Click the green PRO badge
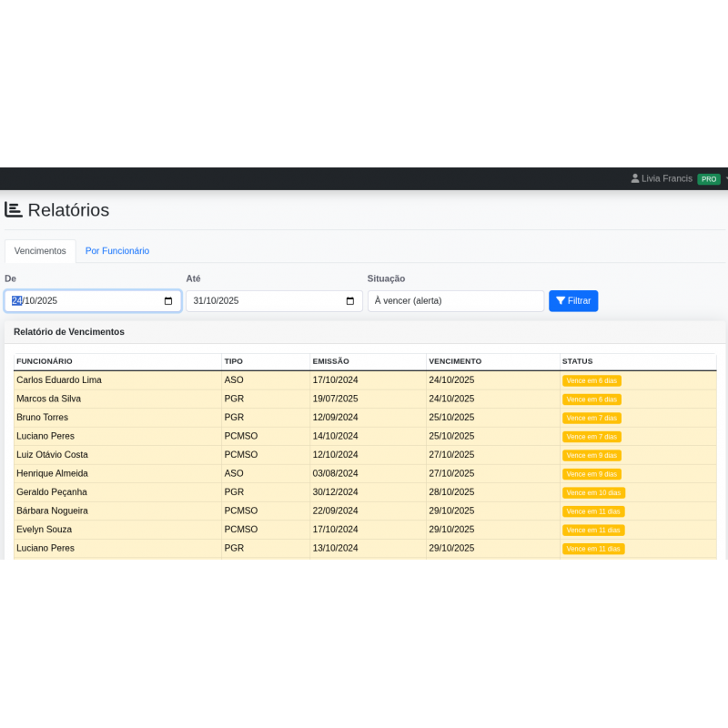This screenshot has height=728, width=728. 709,179
